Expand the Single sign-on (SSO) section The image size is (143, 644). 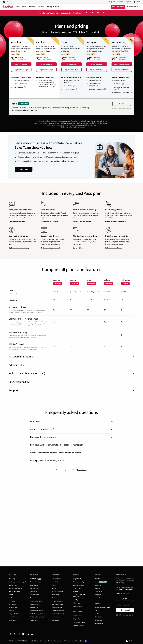click(x=133, y=382)
